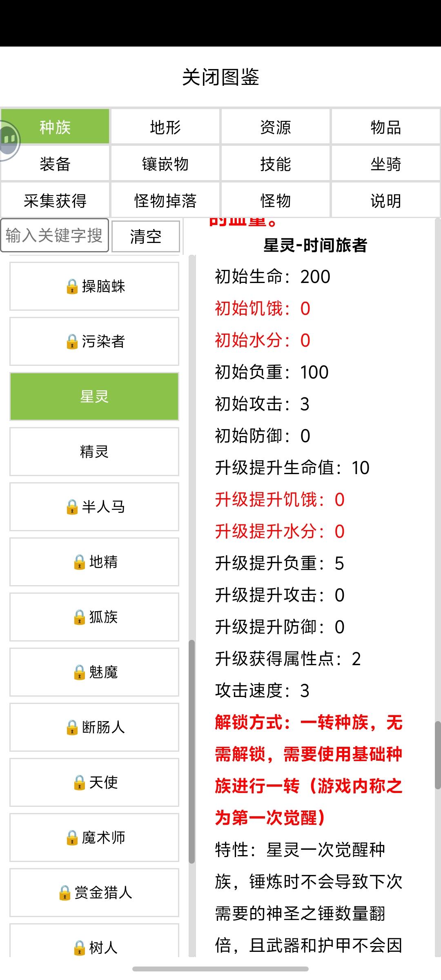Click the detail panel scrollbar thumb
Viewport: 441px width, 980px height.
coord(438,755)
